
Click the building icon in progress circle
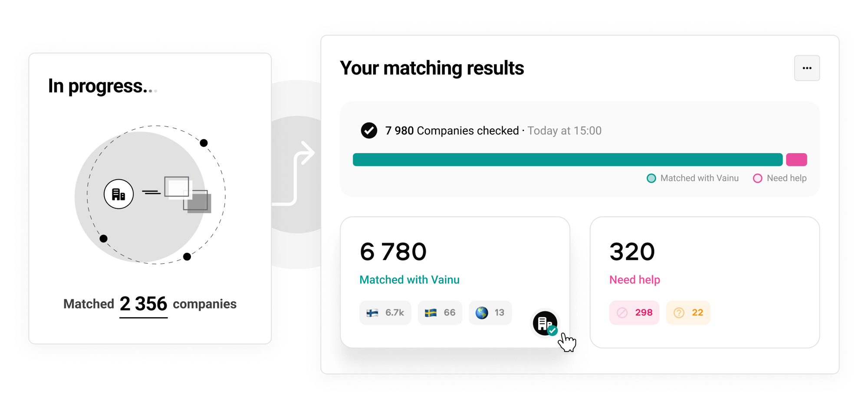click(118, 194)
